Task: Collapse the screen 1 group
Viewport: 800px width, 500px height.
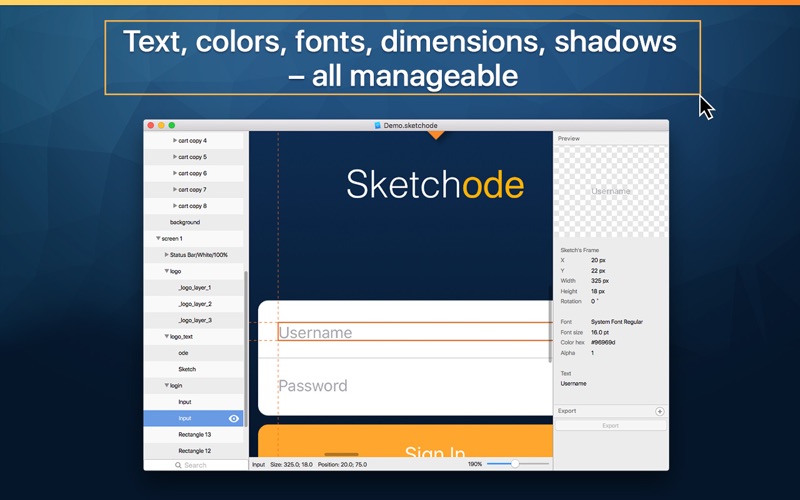Action: click(x=158, y=238)
